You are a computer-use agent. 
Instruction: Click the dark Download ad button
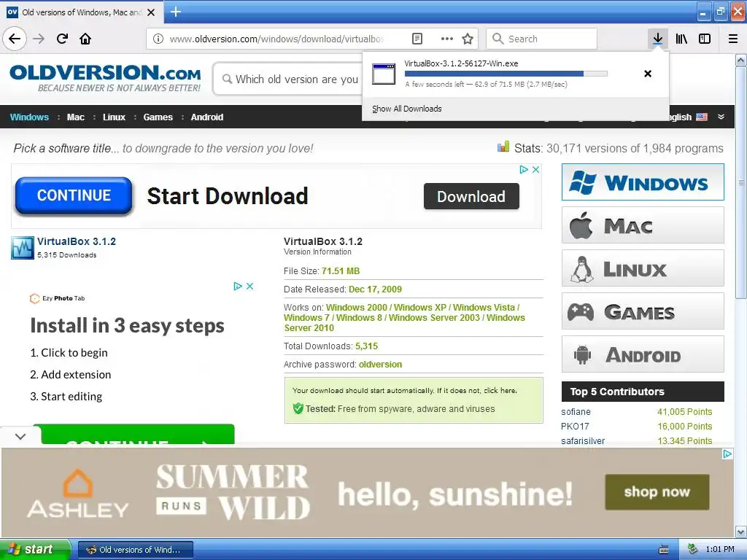click(x=471, y=196)
